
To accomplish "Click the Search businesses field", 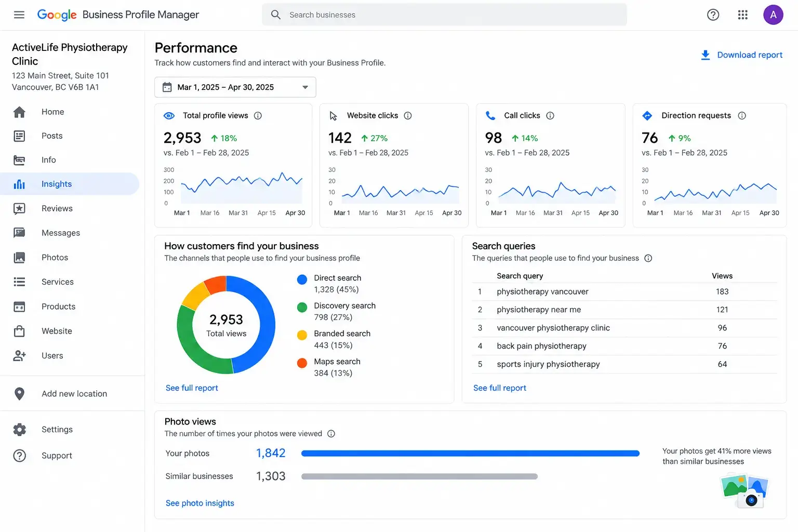I will pyautogui.click(x=445, y=15).
